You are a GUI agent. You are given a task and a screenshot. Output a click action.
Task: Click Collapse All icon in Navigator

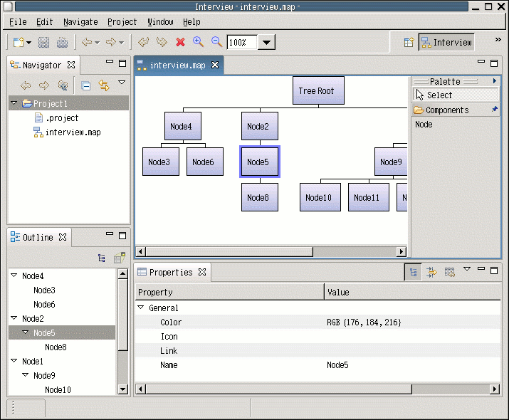point(86,85)
